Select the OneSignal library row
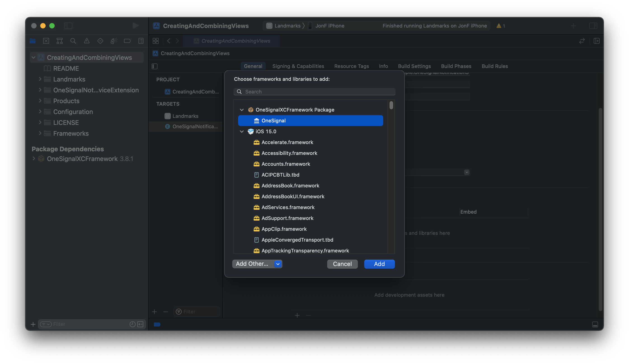 coord(310,121)
